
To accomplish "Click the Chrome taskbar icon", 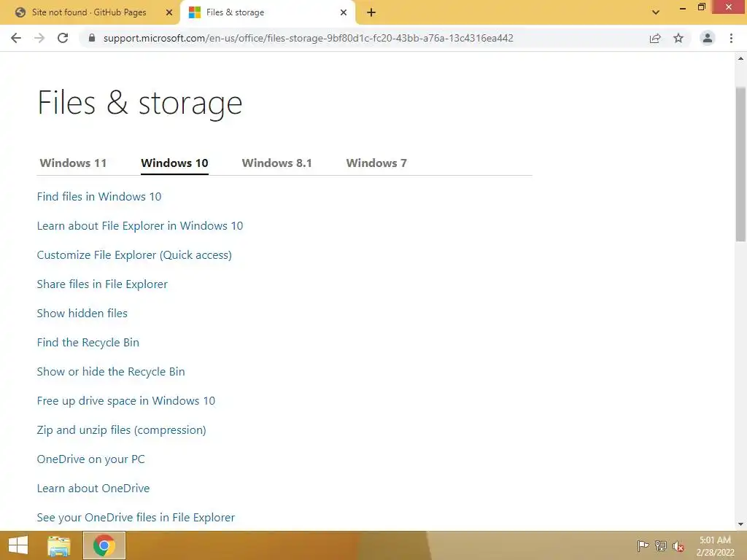I will [104, 545].
